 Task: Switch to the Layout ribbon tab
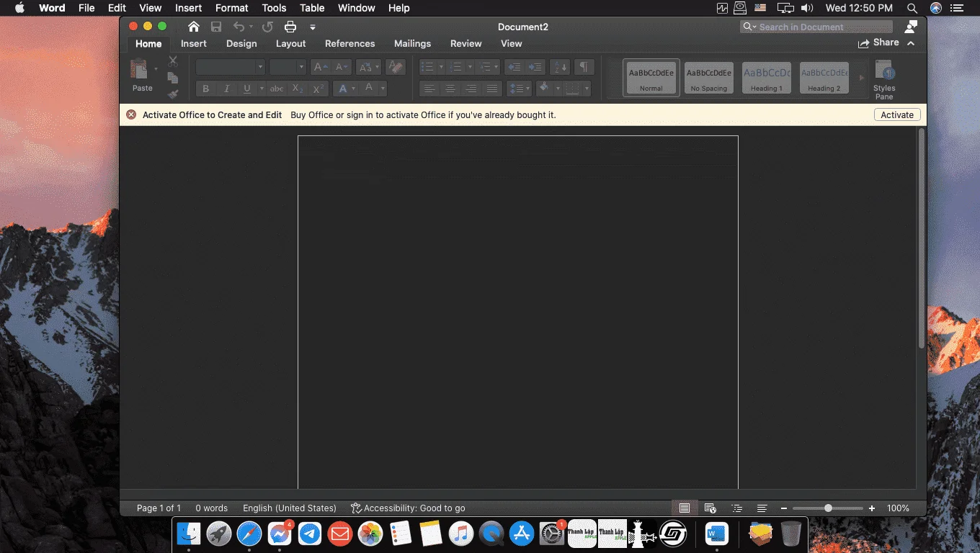coord(291,43)
